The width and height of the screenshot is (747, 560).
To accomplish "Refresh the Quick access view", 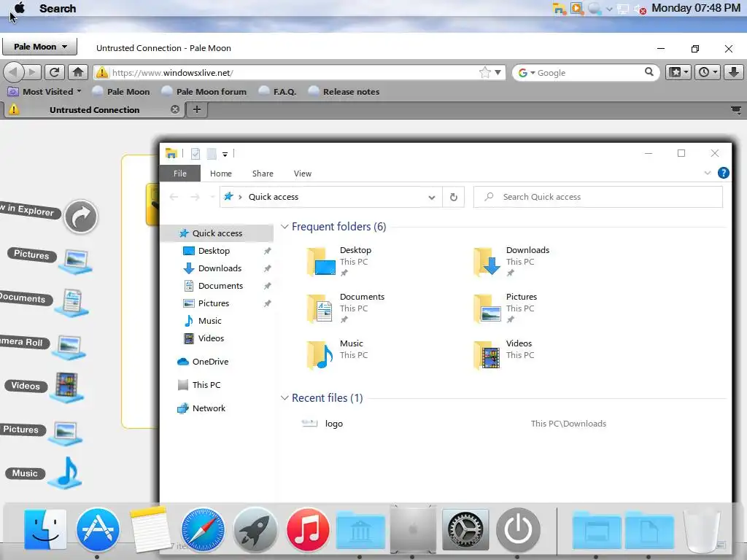I will click(x=454, y=197).
